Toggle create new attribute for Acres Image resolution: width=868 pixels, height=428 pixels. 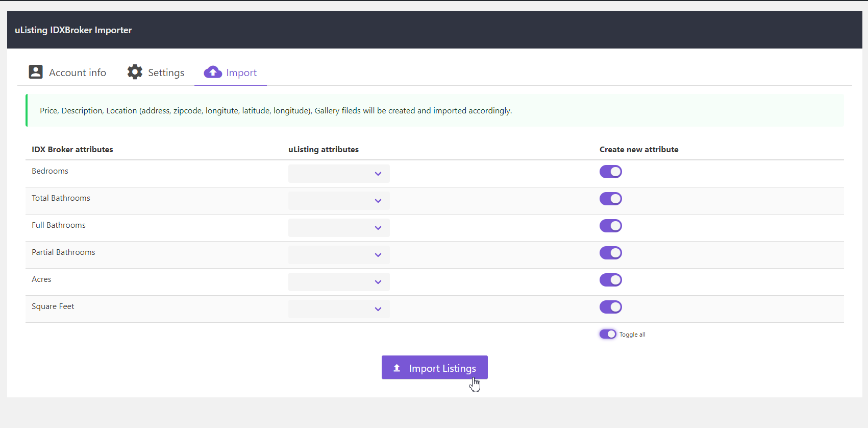click(610, 280)
